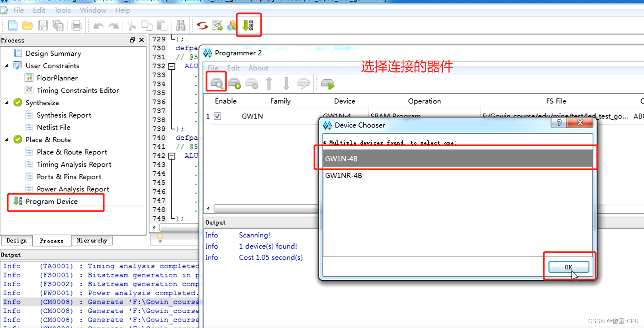The height and width of the screenshot is (328, 644).
Task: Move the device up with the arrow icon
Action: pyautogui.click(x=269, y=83)
